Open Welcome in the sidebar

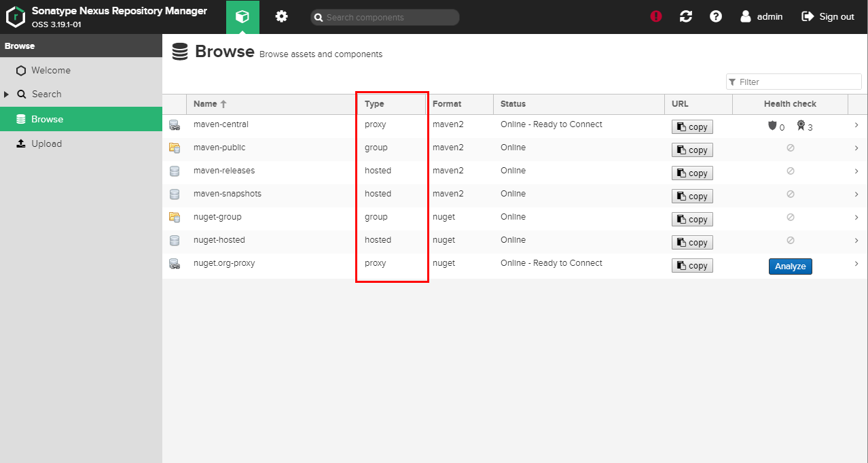click(81, 70)
